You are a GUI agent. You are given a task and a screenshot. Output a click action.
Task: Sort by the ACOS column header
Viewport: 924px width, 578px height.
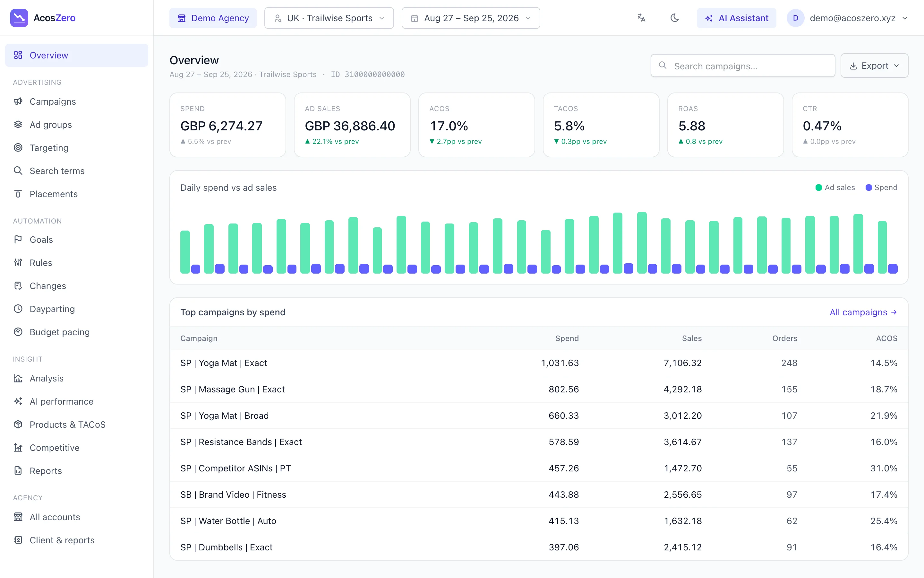coord(886,338)
